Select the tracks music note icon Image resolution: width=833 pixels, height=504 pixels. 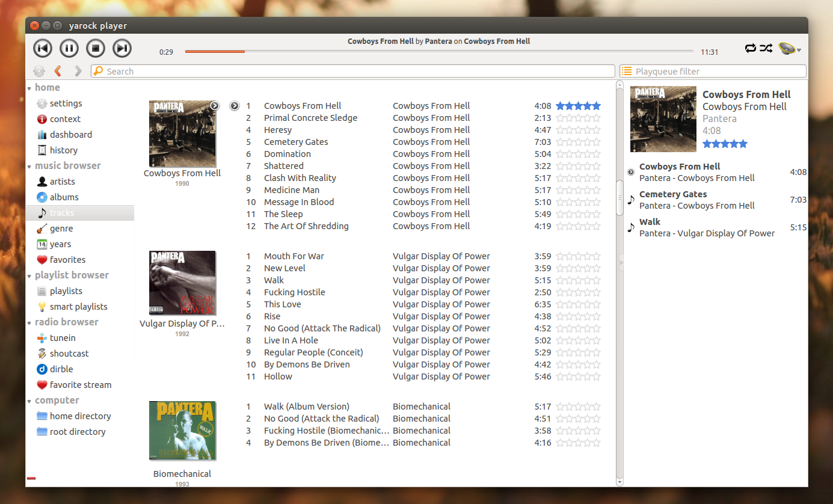tap(41, 213)
